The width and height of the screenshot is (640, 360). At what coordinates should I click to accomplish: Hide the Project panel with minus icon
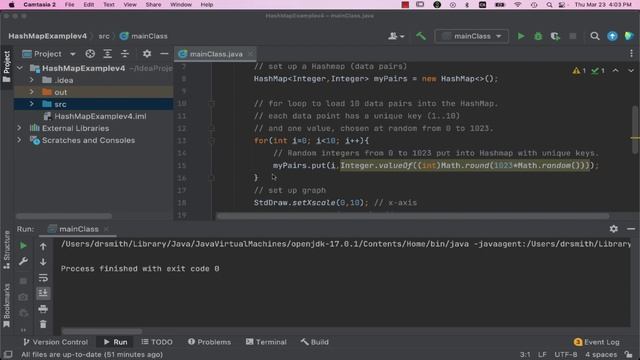[x=164, y=54]
